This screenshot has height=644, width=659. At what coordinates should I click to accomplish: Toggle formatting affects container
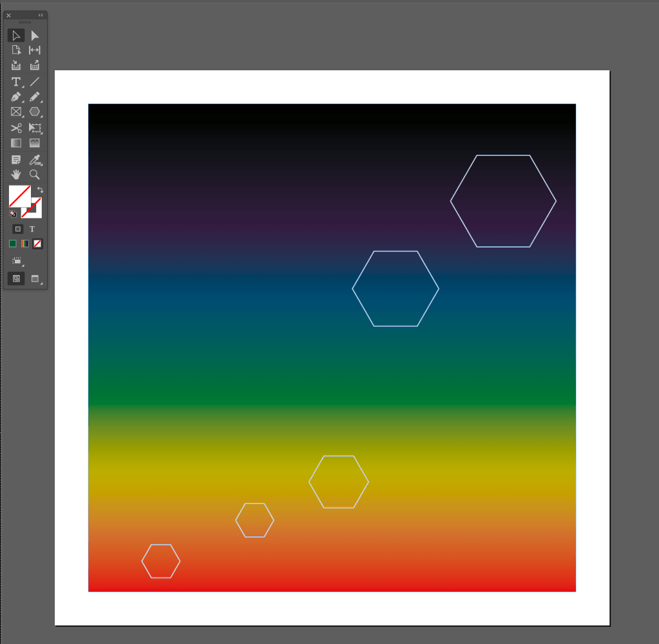tap(18, 229)
